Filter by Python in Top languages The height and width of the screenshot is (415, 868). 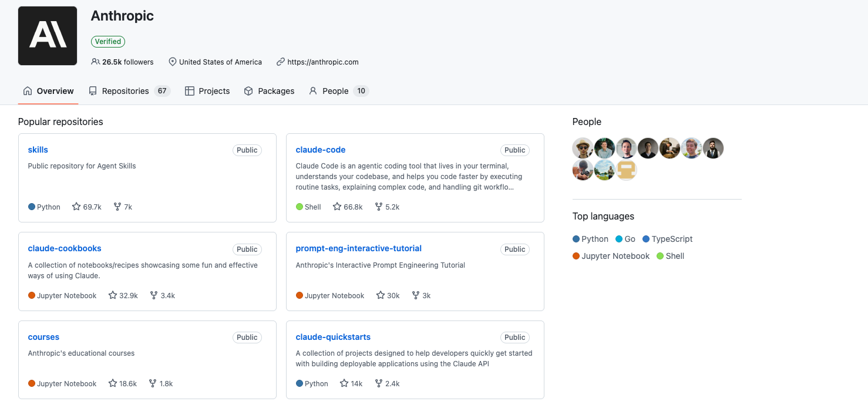pyautogui.click(x=591, y=239)
